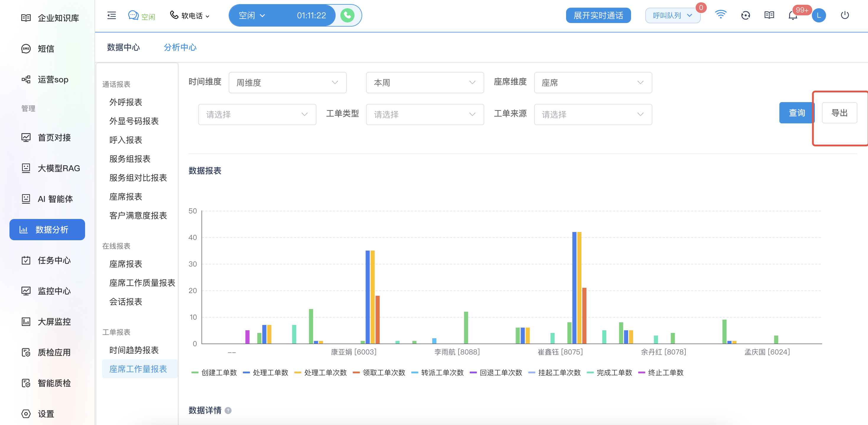This screenshot has width=868, height=425.
Task: Switch to the 分析中心 tab
Action: (180, 48)
